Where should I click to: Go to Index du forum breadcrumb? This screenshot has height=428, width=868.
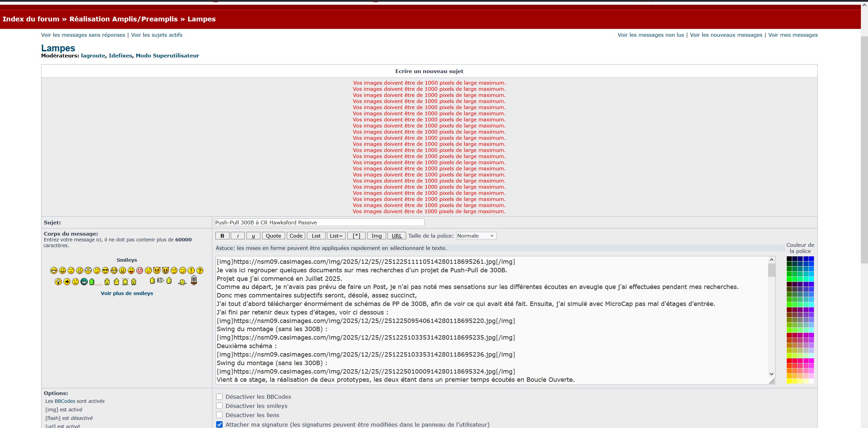[x=31, y=19]
